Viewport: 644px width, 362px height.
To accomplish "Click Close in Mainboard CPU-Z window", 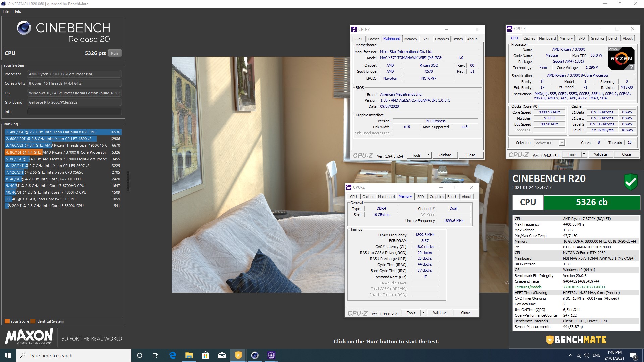I will tap(471, 155).
